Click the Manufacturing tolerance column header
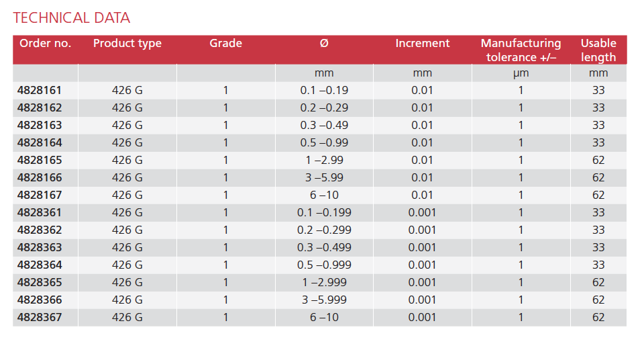The image size is (644, 352). 521,50
